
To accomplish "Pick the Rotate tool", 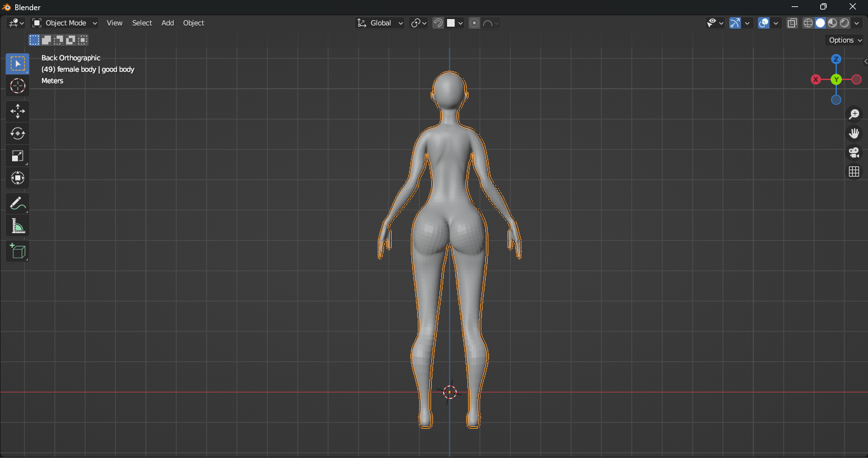I will (18, 133).
